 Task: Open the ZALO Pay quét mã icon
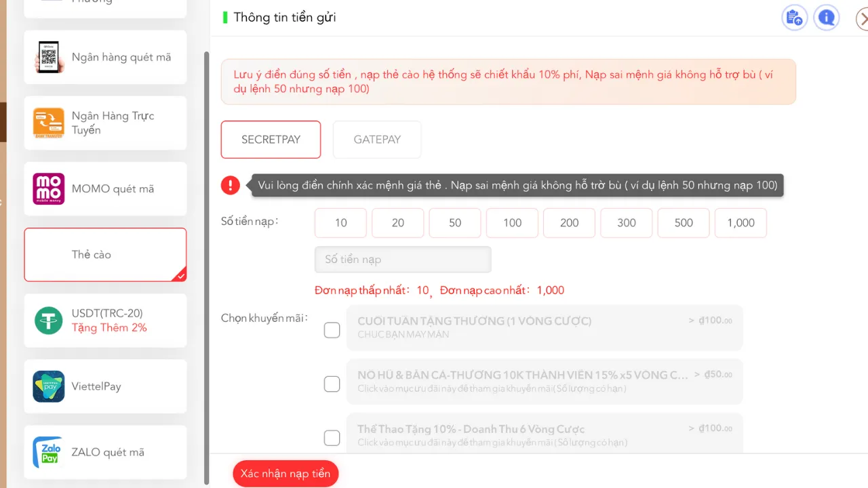pyautogui.click(x=49, y=452)
